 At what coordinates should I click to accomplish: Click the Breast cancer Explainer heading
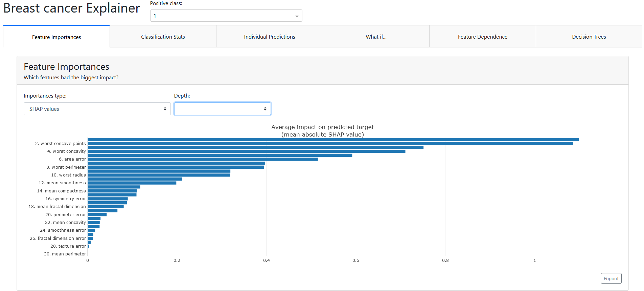coord(72,8)
